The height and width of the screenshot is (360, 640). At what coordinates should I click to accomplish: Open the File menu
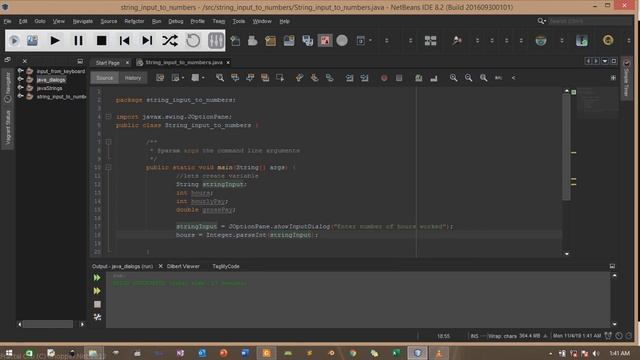tap(7, 21)
